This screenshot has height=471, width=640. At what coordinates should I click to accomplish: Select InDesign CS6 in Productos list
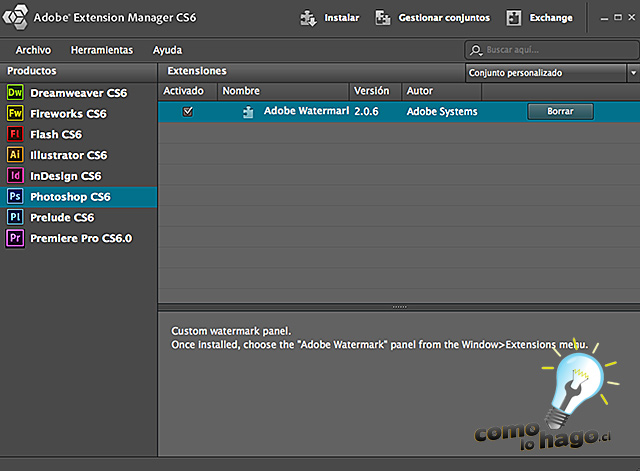(78, 176)
